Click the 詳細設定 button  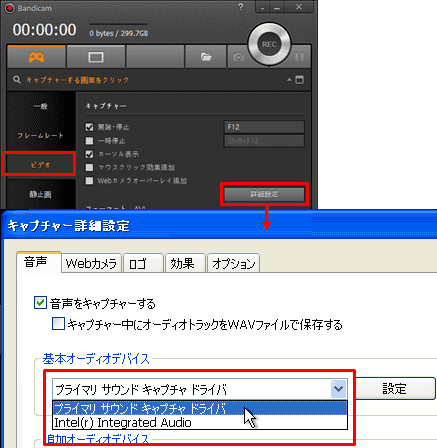[264, 194]
